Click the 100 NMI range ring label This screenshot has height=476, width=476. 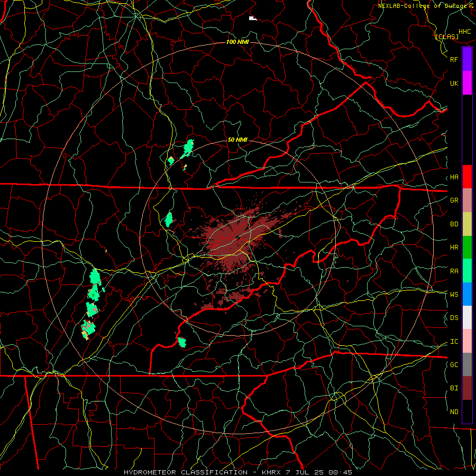pos(237,42)
